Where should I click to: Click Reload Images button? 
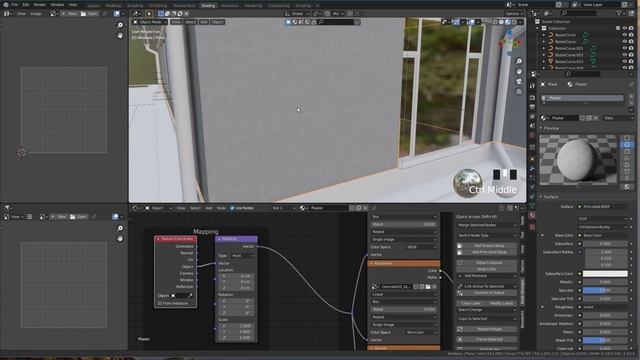(x=487, y=329)
